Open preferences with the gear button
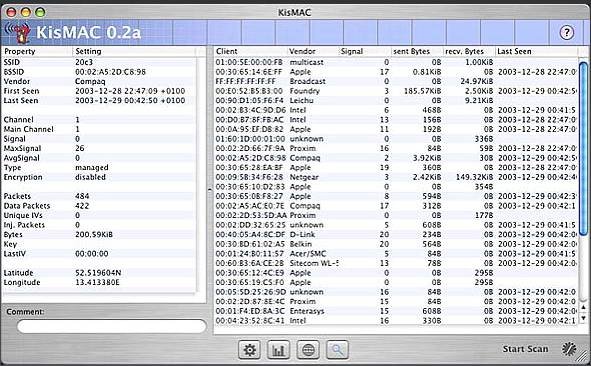Image resolution: width=591 pixels, height=366 pixels. 250,350
